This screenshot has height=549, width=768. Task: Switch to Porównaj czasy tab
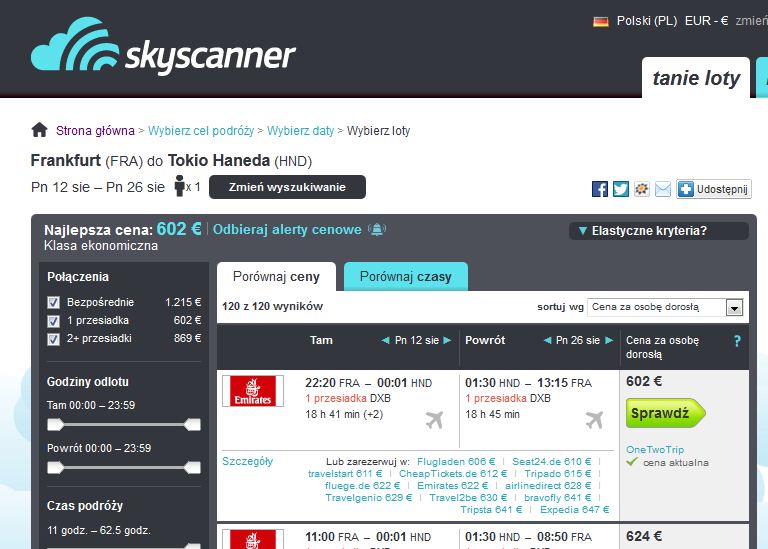[x=406, y=277]
